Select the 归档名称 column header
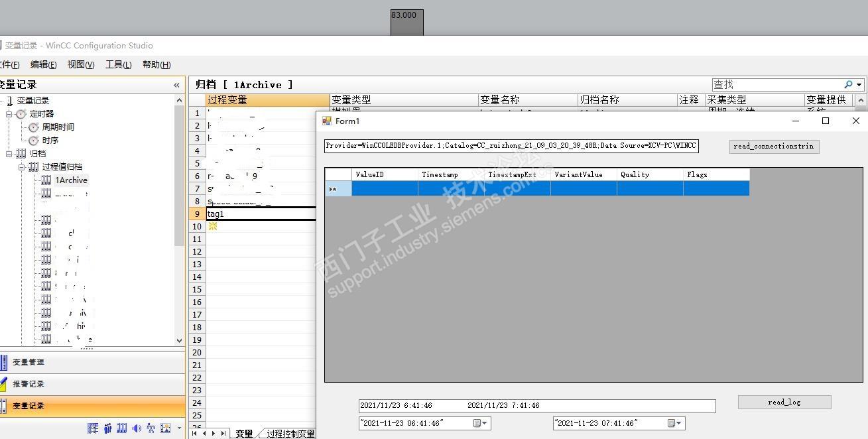 [x=627, y=100]
